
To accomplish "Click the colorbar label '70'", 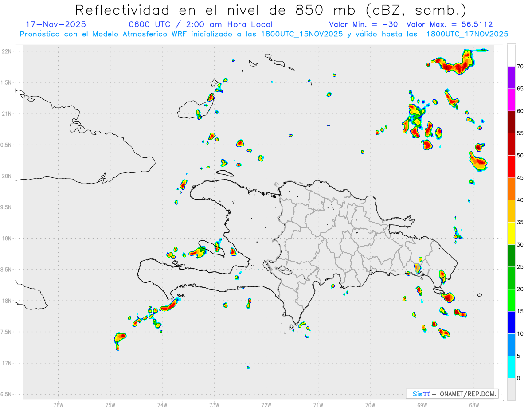I will click(x=520, y=67).
